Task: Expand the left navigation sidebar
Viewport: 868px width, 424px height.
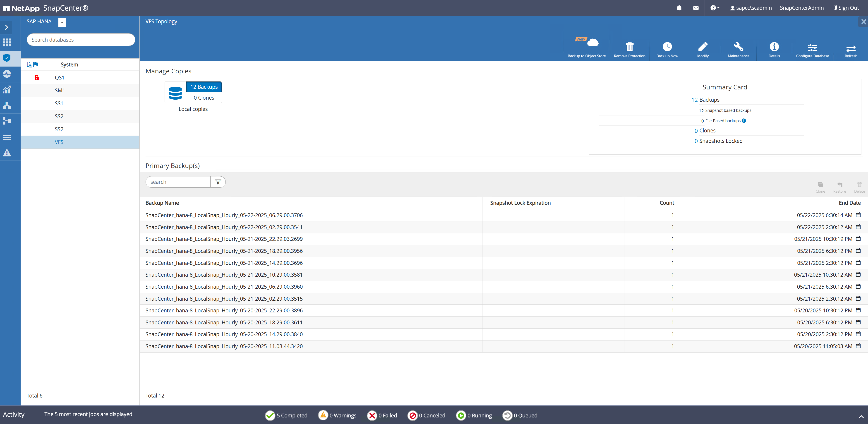Action: (x=6, y=27)
